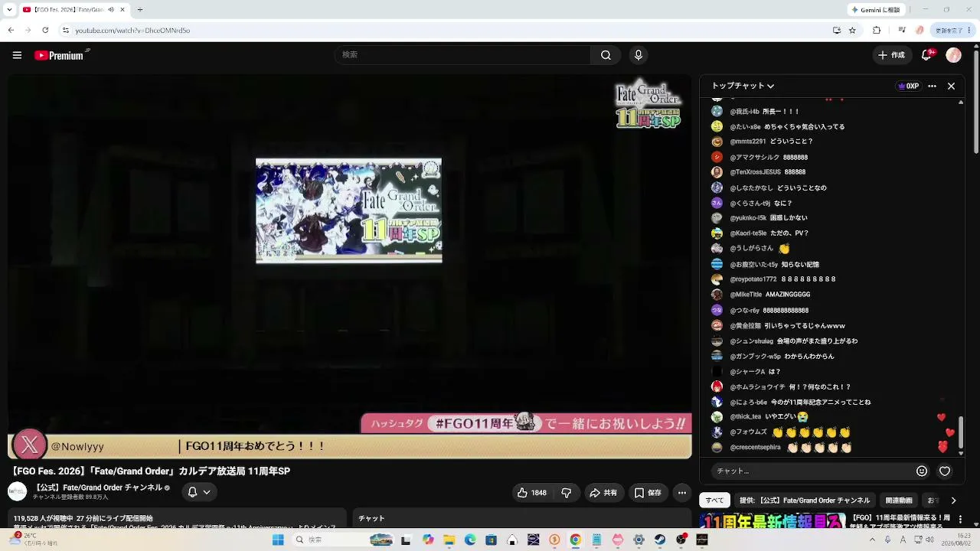The image size is (980, 551).
Task: Open File Explorer from the taskbar
Action: click(x=449, y=540)
